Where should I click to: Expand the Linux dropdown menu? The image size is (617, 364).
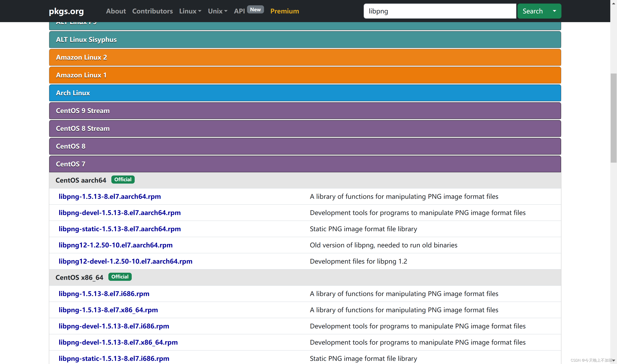coord(190,11)
